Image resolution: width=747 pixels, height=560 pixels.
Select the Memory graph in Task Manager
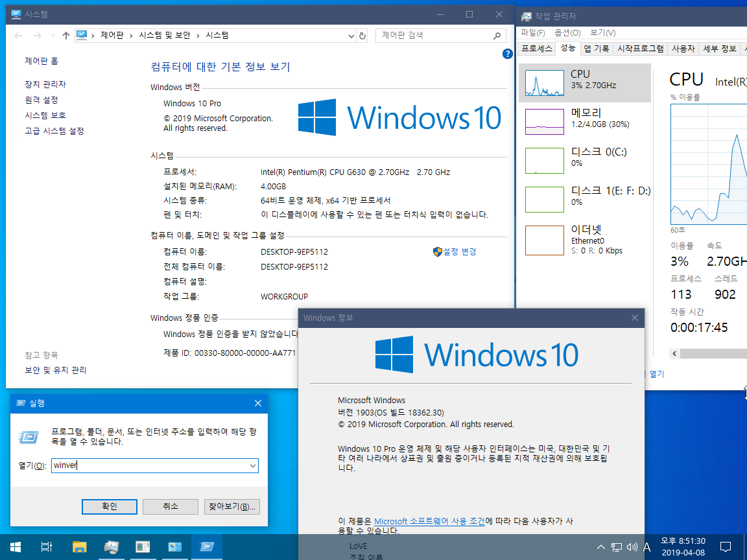[584, 121]
